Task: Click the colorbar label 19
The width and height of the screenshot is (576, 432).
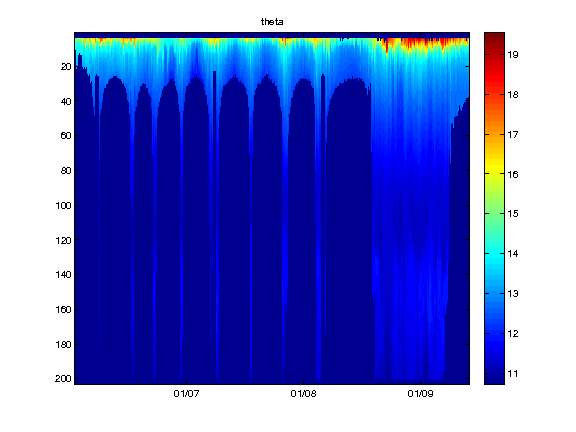Action: (513, 55)
